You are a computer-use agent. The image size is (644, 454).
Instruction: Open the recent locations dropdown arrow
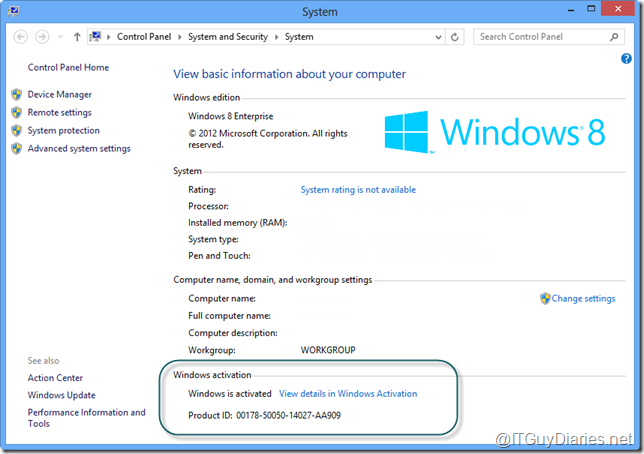pos(60,37)
